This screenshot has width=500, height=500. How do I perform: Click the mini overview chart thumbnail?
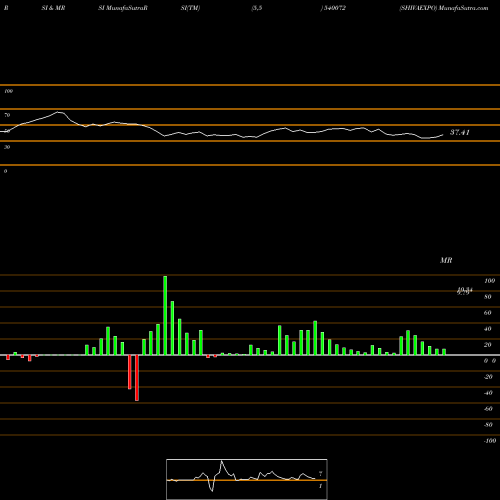click(x=247, y=479)
